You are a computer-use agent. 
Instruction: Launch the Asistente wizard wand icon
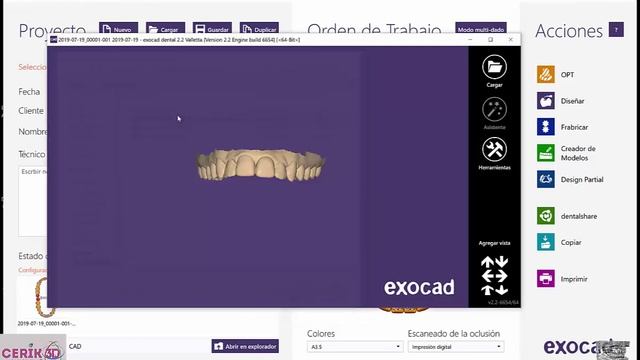(x=494, y=109)
